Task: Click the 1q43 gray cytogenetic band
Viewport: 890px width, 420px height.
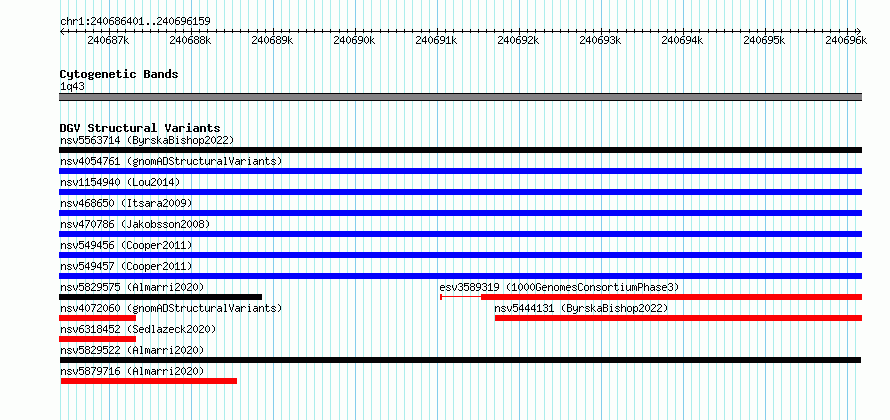Action: click(x=460, y=97)
